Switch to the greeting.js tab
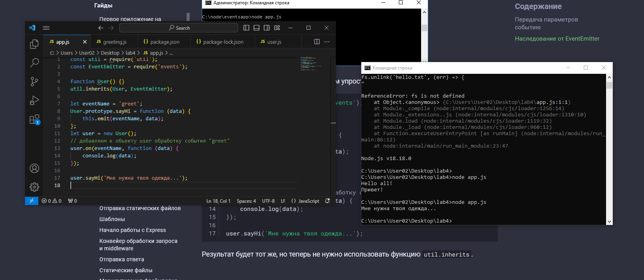Image resolution: width=644 pixels, height=280 pixels. tap(115, 42)
